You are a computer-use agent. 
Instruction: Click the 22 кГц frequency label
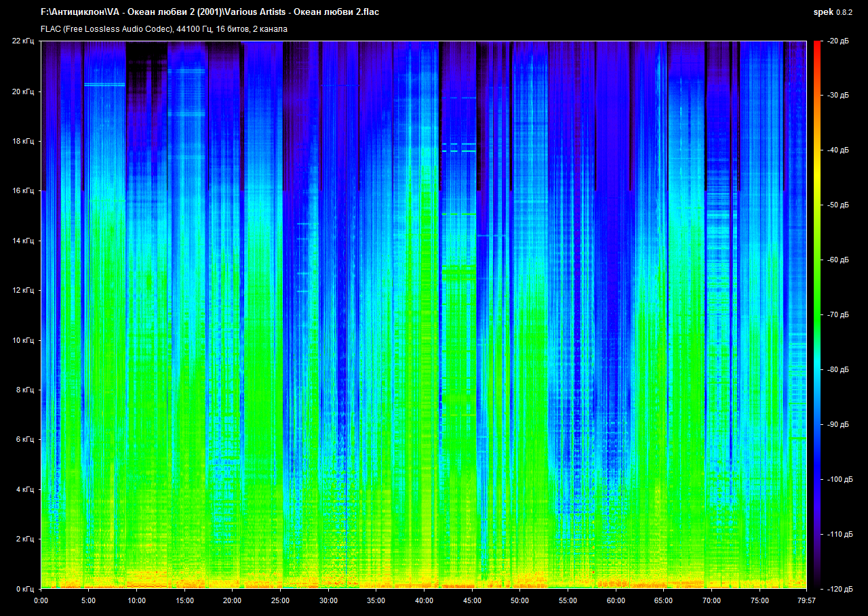(23, 41)
